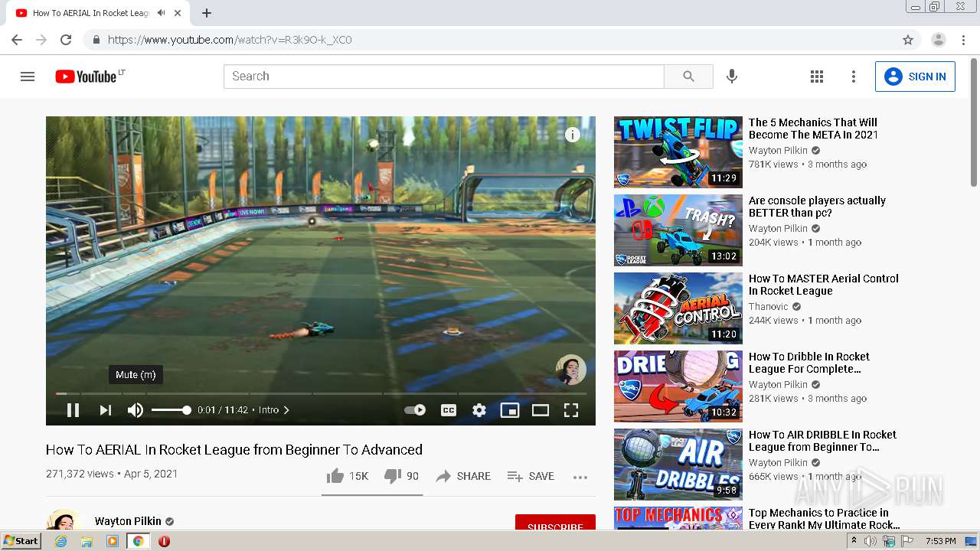Open the Wayton Pilkin channel name link
The width and height of the screenshot is (980, 551).
tap(128, 521)
